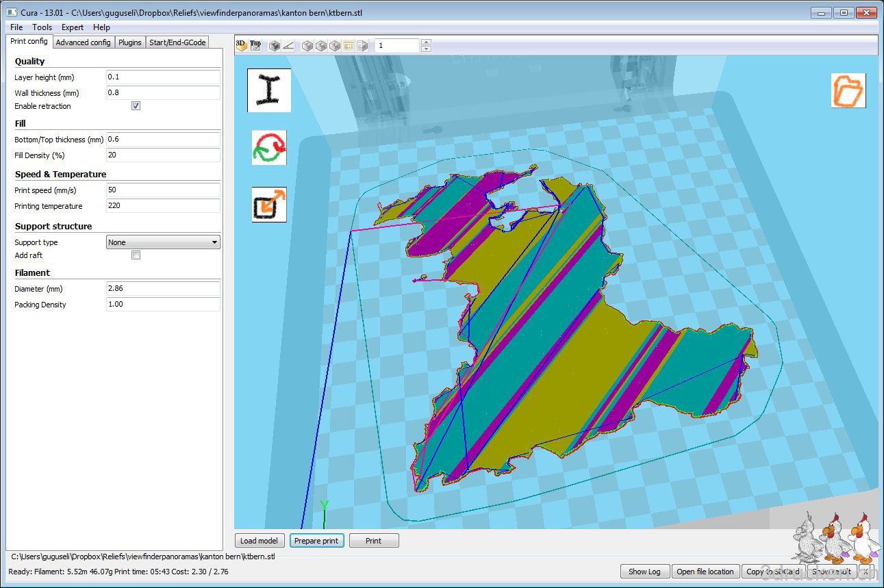Click the Fill Density input field
This screenshot has height=588, width=884.
click(x=163, y=155)
